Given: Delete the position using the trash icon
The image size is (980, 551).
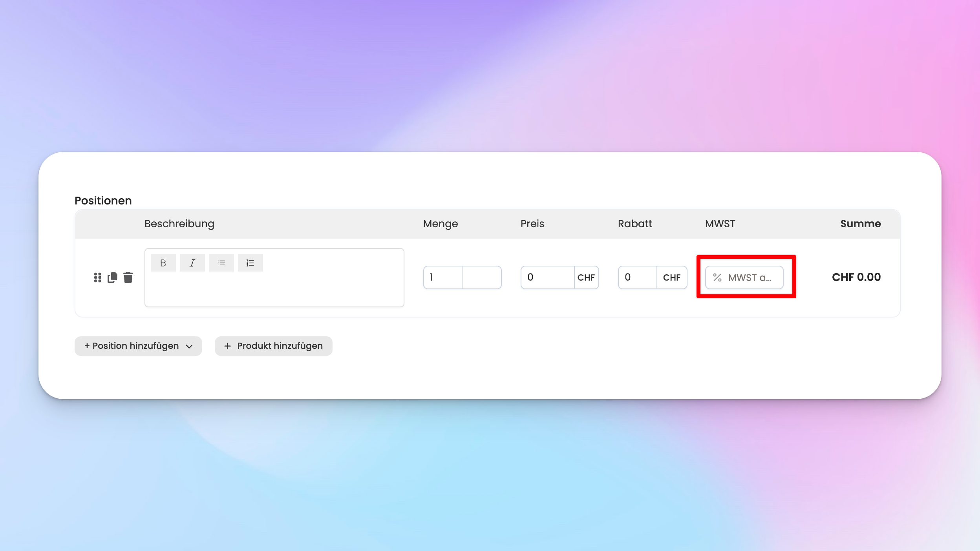Looking at the screenshot, I should point(128,277).
